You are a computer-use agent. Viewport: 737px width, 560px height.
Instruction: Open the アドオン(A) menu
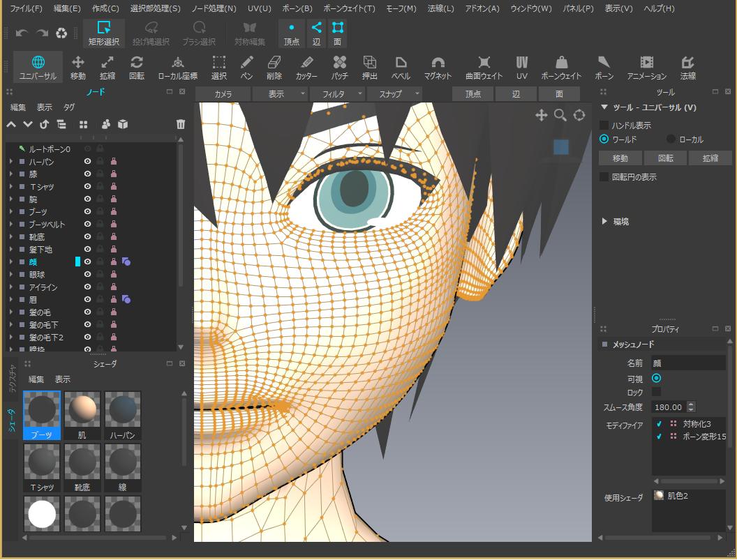tap(482, 8)
